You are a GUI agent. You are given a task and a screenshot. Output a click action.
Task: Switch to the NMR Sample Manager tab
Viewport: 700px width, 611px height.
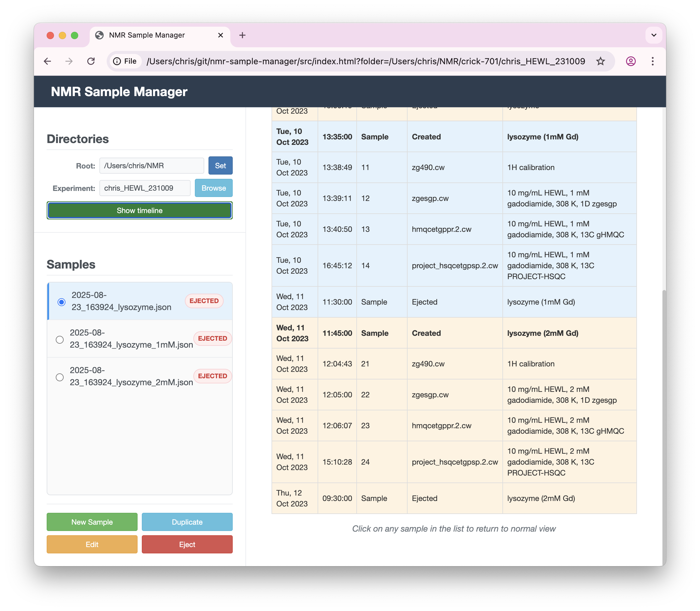[147, 35]
